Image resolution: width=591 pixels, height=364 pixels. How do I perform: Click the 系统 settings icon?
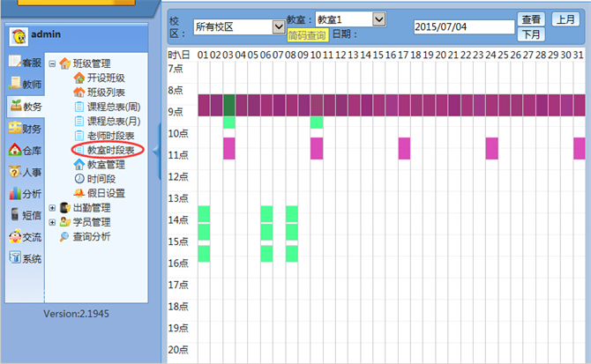point(15,258)
